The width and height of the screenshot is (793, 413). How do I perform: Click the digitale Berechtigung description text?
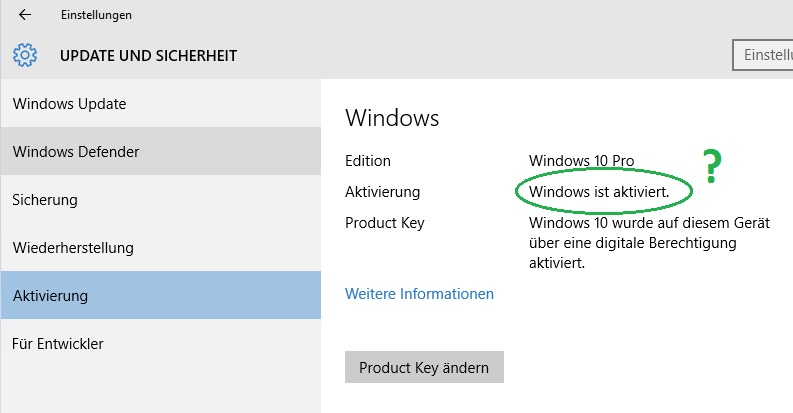pos(649,243)
